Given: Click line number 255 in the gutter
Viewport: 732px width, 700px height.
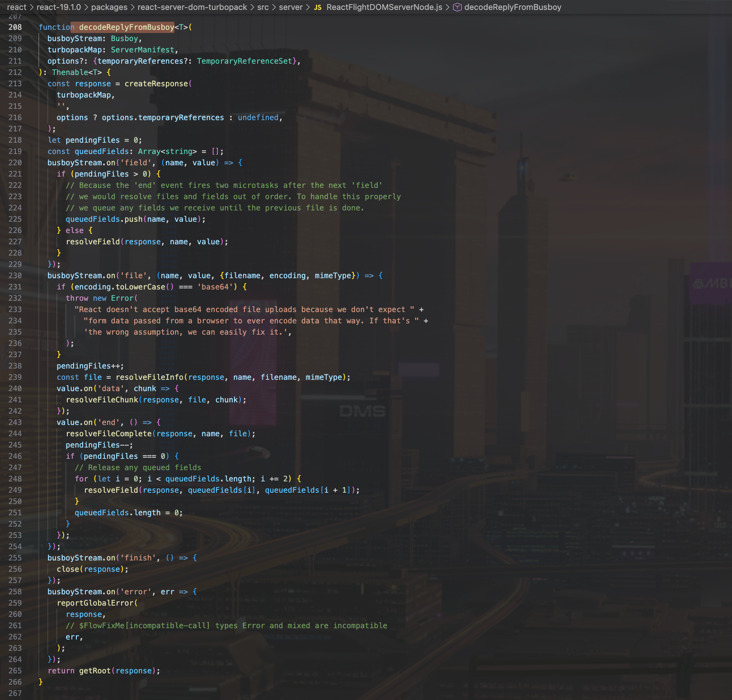Looking at the screenshot, I should [x=15, y=558].
